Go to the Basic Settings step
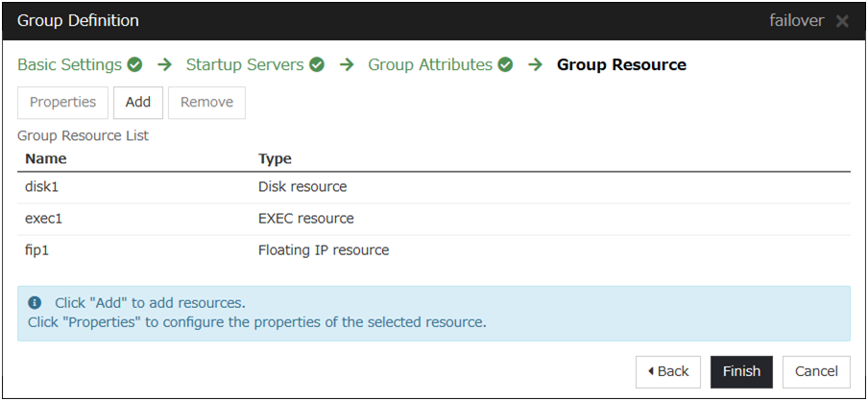 coord(69,65)
